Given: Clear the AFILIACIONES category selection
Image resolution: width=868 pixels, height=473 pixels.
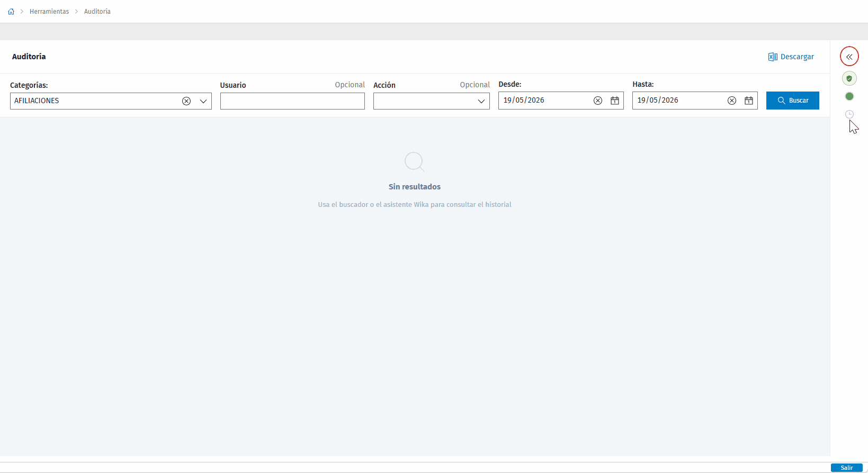Looking at the screenshot, I should pos(186,101).
